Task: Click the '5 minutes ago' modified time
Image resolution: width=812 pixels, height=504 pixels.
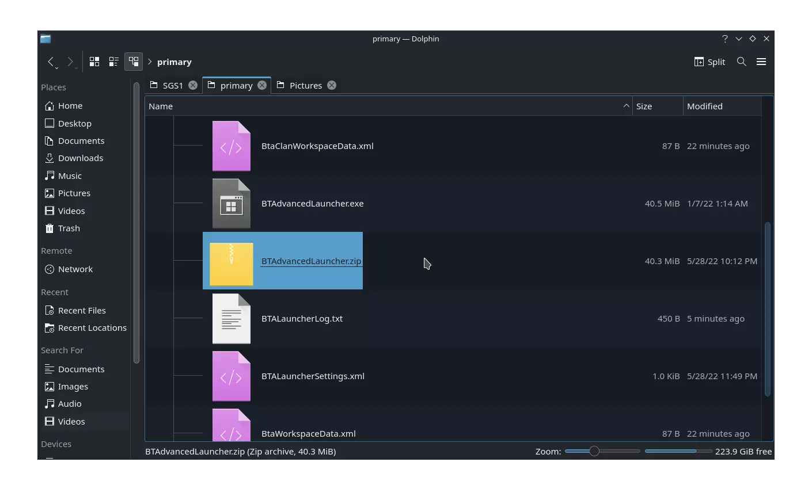Action: (716, 319)
